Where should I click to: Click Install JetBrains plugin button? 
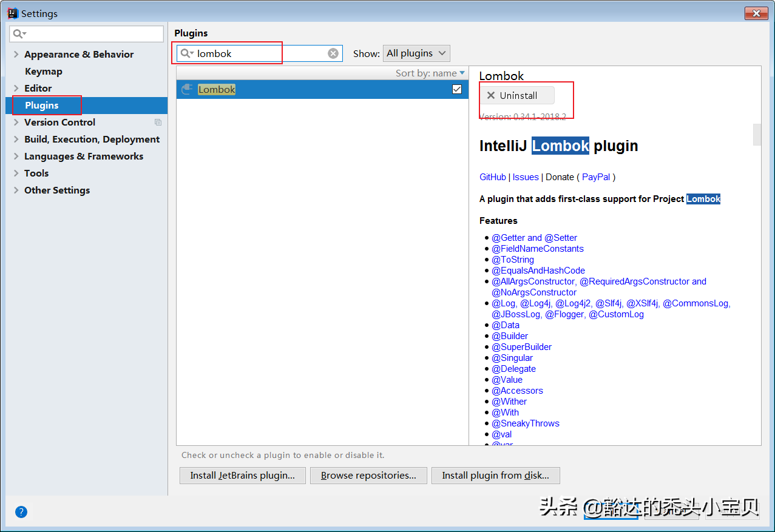242,476
